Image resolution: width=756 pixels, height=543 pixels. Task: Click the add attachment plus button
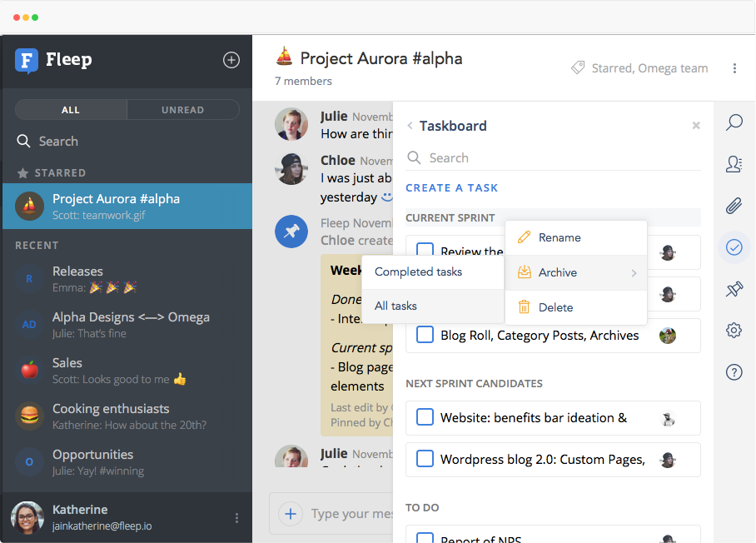coord(291,514)
